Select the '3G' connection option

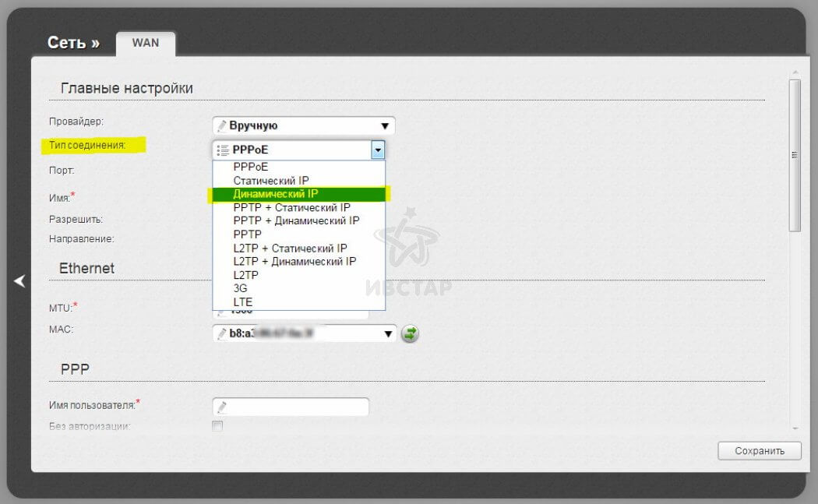tap(241, 288)
